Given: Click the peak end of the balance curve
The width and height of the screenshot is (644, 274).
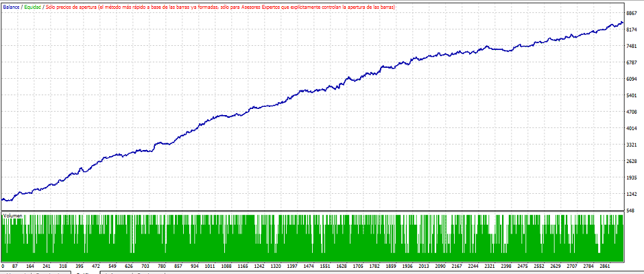Looking at the screenshot, I should pyautogui.click(x=621, y=23).
